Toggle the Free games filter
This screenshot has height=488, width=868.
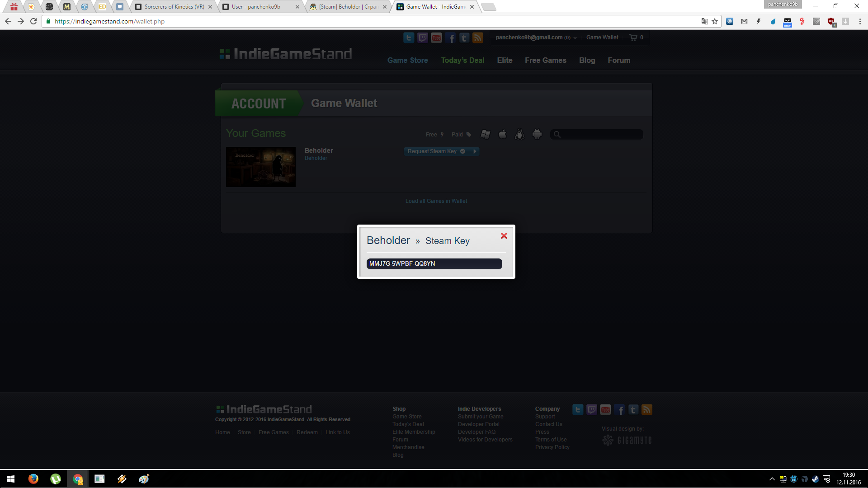pyautogui.click(x=434, y=135)
